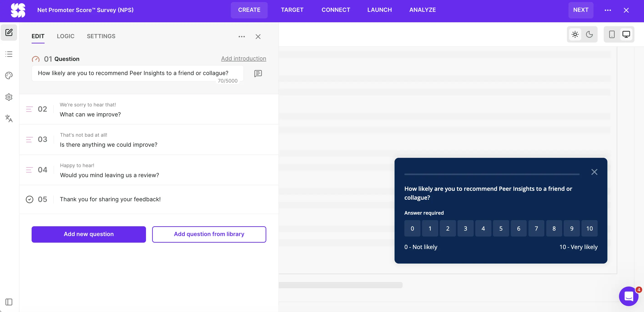Click Add new question button
The width and height of the screenshot is (644, 312).
(x=88, y=234)
